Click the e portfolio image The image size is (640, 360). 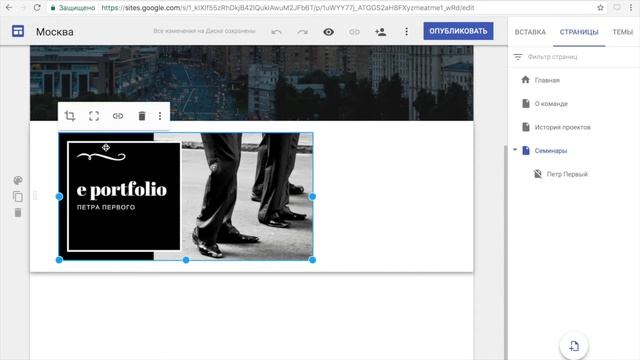(x=186, y=196)
